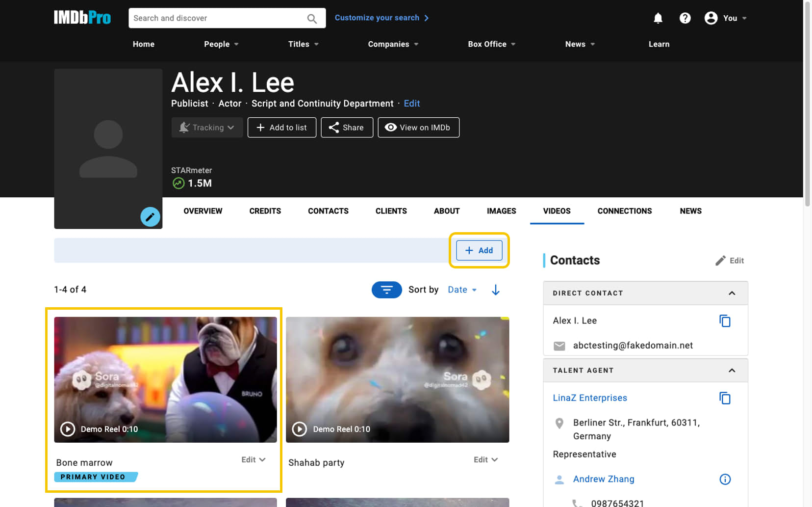Viewport: 812px width, 507px height.
Task: Click the STARmeter trend icon
Action: (178, 183)
